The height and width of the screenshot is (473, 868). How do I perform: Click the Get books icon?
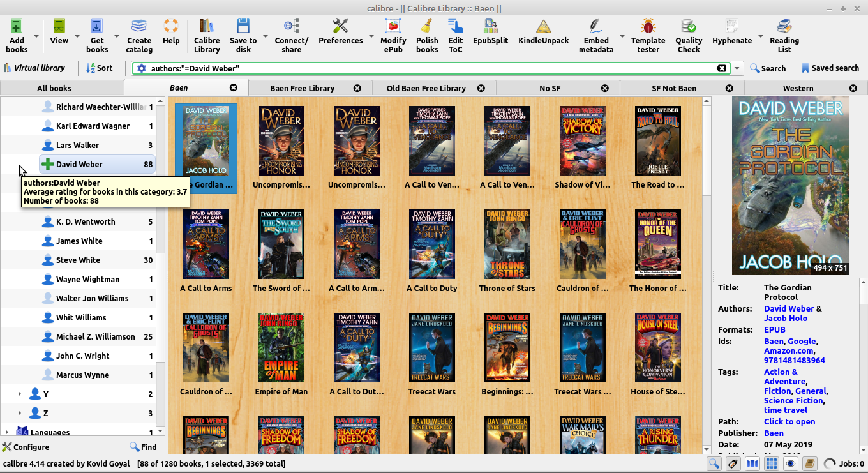(97, 26)
